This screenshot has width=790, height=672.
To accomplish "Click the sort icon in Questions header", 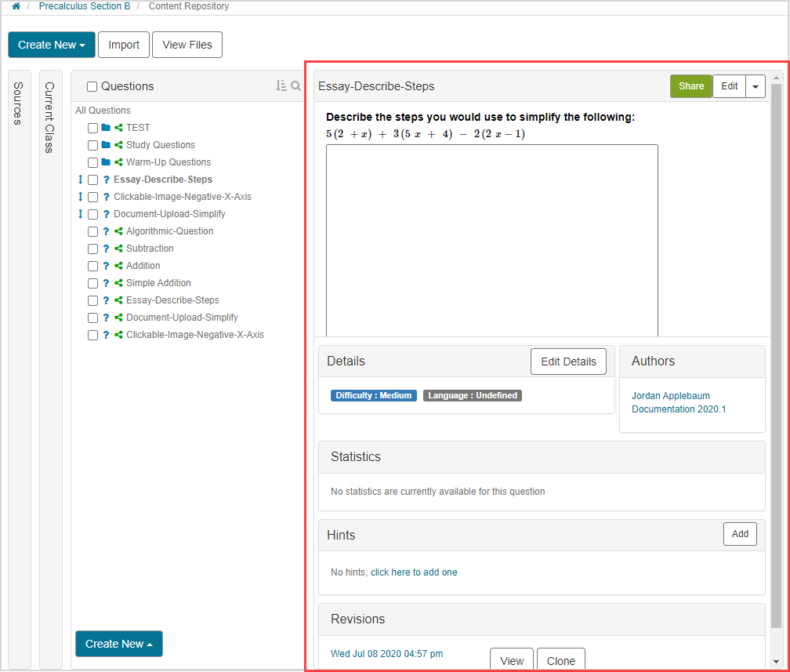I will coord(281,86).
